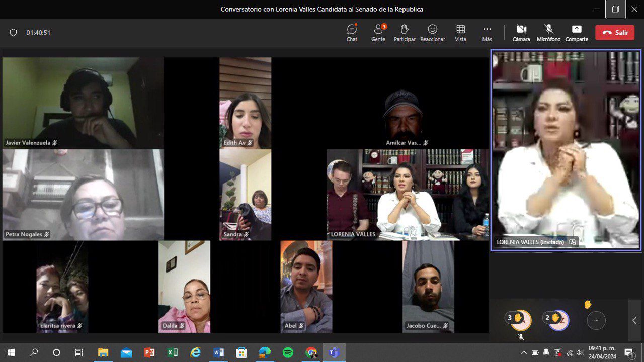
Task: Click the shield meeting security icon
Action: (x=14, y=33)
